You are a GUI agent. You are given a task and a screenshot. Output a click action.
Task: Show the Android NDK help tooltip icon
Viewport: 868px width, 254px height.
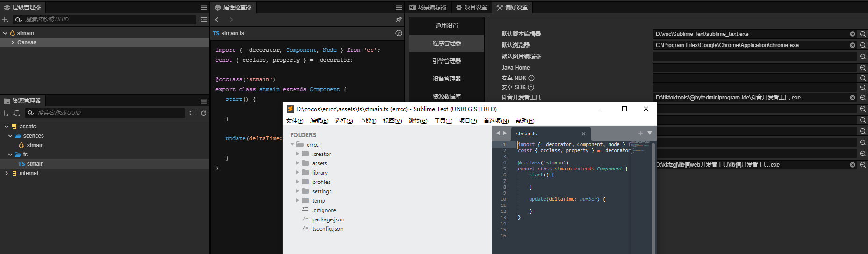point(531,78)
